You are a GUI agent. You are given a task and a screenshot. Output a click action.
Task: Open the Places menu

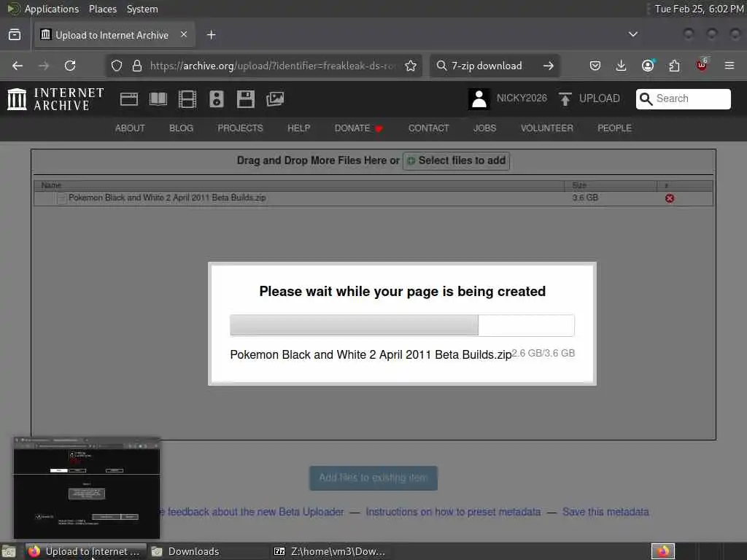pyautogui.click(x=103, y=9)
